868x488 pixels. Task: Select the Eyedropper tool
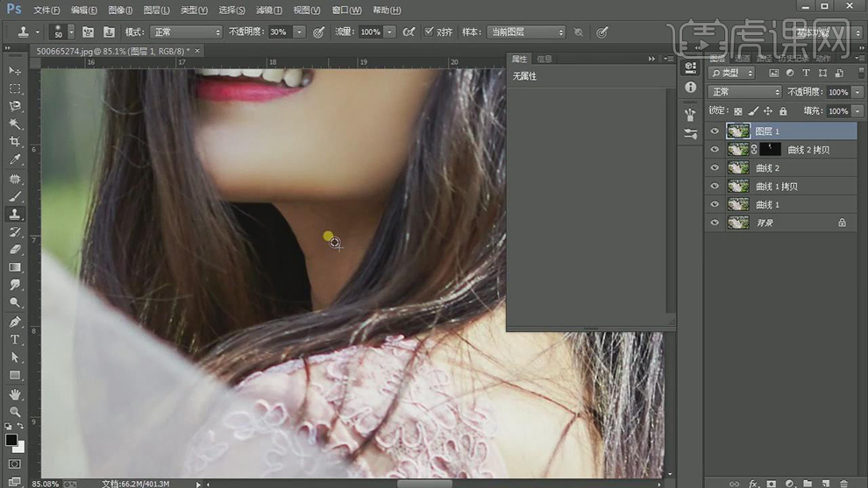[15, 160]
